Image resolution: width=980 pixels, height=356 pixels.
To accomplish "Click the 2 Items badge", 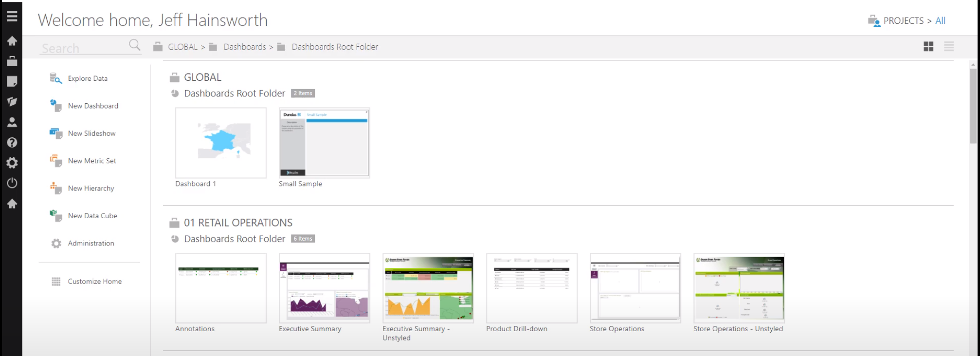I will pyautogui.click(x=303, y=93).
